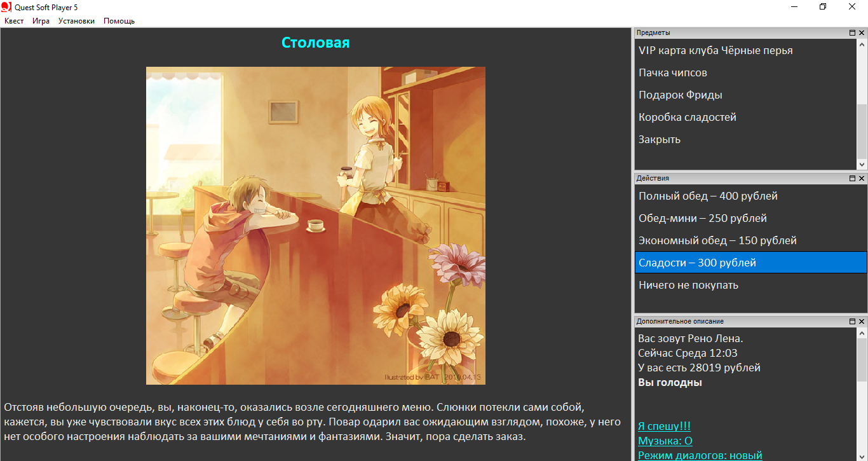The image size is (868, 461).
Task: Click the Вы голодны status text
Action: click(x=670, y=382)
